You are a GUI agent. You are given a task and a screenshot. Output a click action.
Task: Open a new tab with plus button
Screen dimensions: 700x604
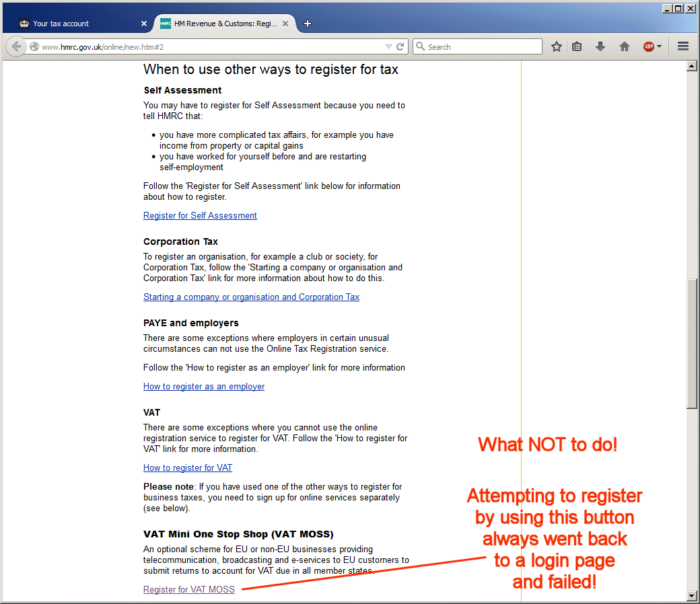coord(308,24)
